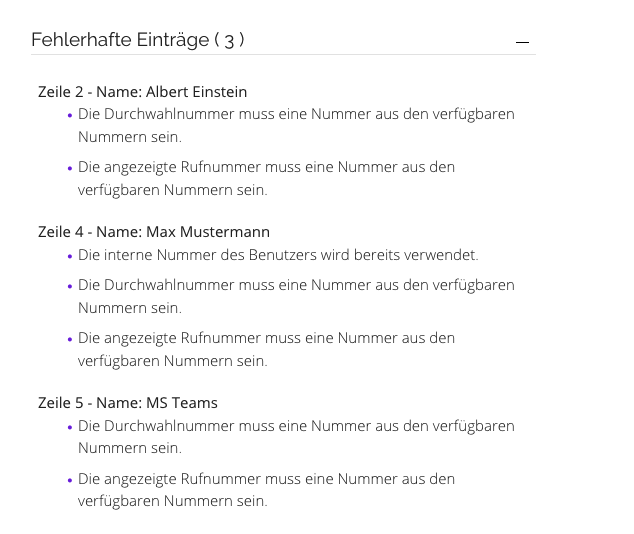The width and height of the screenshot is (634, 534).
Task: Click angezeigte Rufnummer error under Max Mustermann
Action: click(266, 349)
